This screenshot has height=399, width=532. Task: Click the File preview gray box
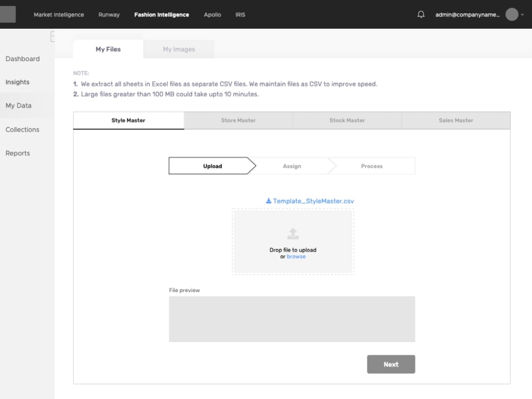pos(292,319)
